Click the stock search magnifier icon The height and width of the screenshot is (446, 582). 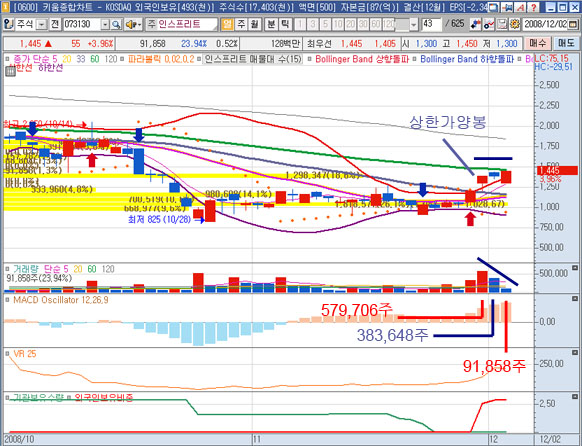coord(116,24)
